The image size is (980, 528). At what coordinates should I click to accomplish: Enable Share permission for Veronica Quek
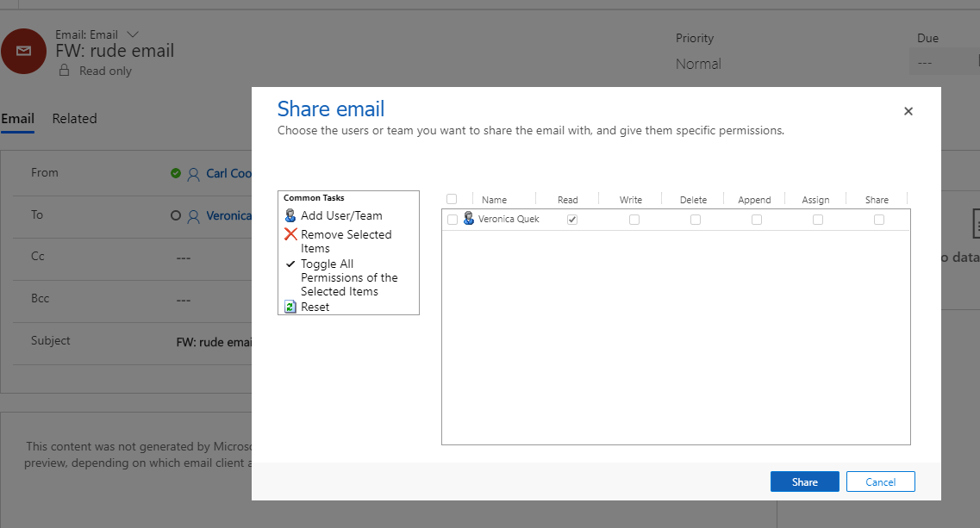[x=879, y=220]
